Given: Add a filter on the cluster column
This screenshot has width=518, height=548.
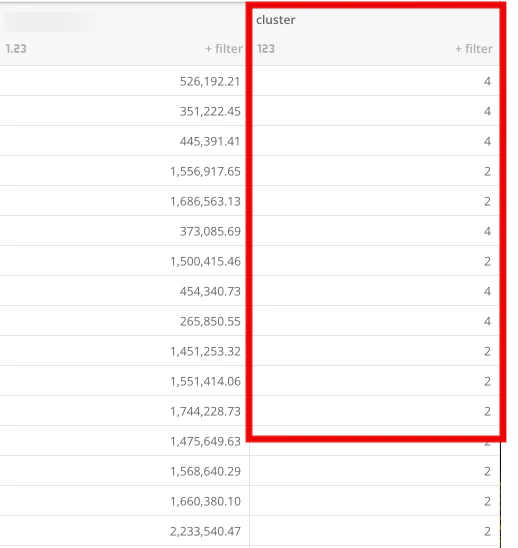Looking at the screenshot, I should [x=474, y=49].
